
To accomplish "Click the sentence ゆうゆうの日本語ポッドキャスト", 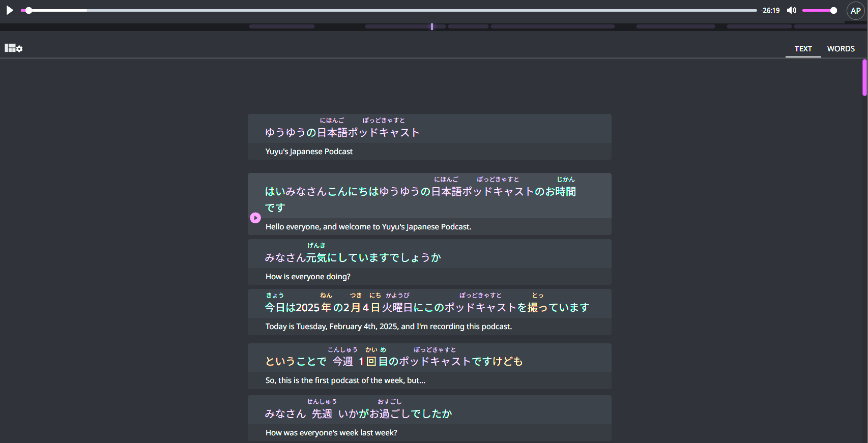I will (x=342, y=133).
